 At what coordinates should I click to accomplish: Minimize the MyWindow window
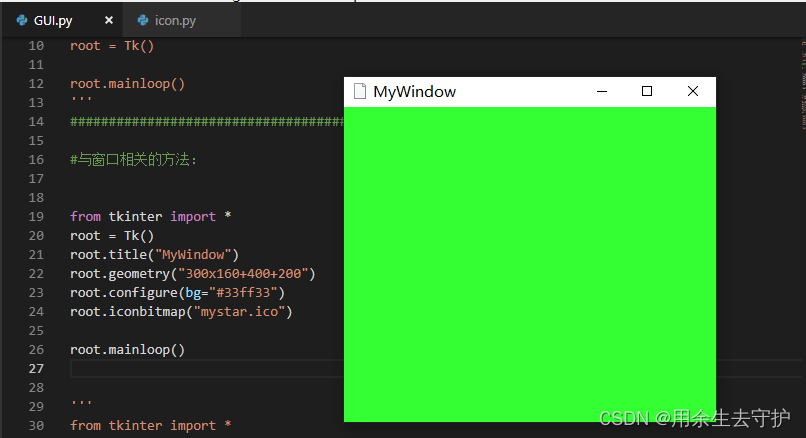point(602,92)
